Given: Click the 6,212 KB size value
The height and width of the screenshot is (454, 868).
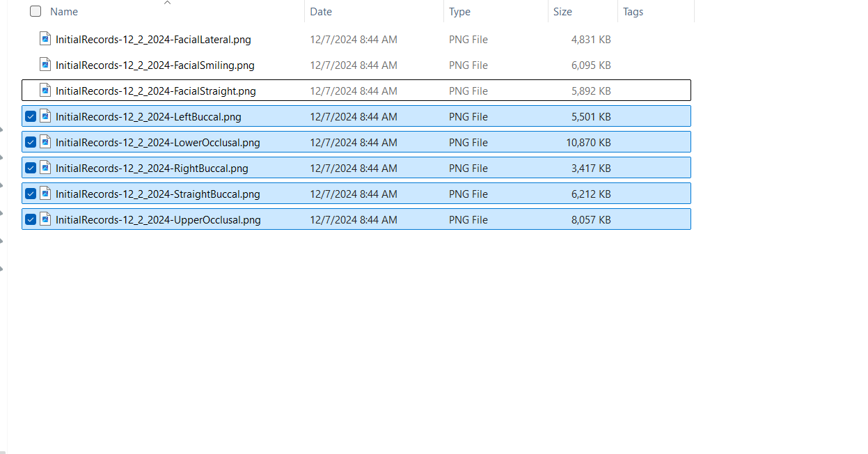Looking at the screenshot, I should [x=591, y=194].
